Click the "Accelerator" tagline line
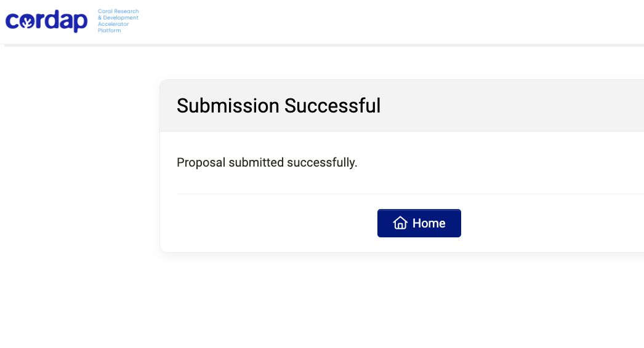 (113, 24)
